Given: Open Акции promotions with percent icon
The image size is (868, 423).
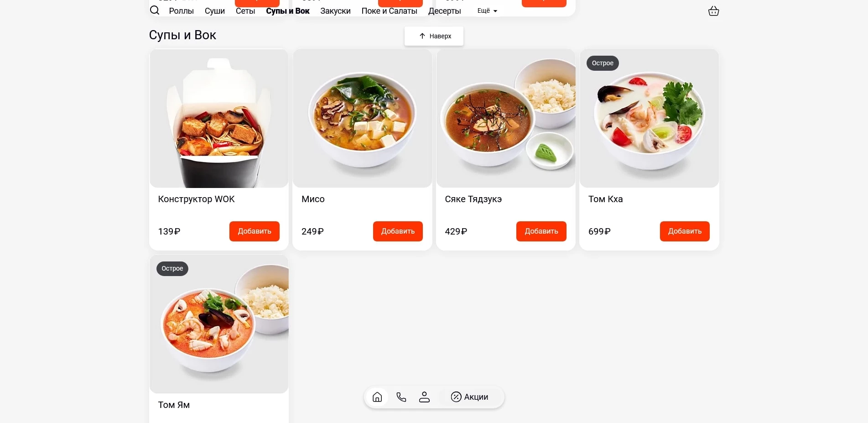Looking at the screenshot, I should pos(469,397).
